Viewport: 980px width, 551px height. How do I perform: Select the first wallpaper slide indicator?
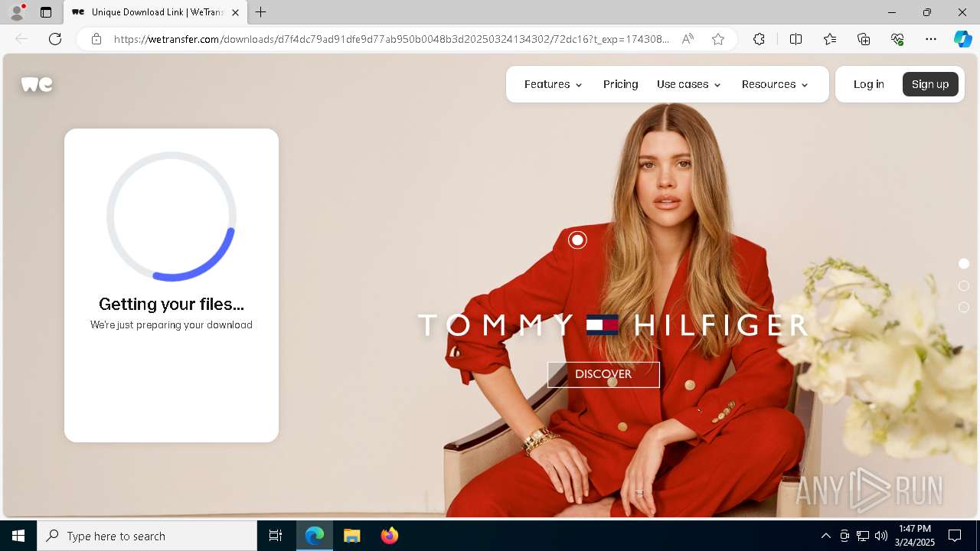point(964,263)
